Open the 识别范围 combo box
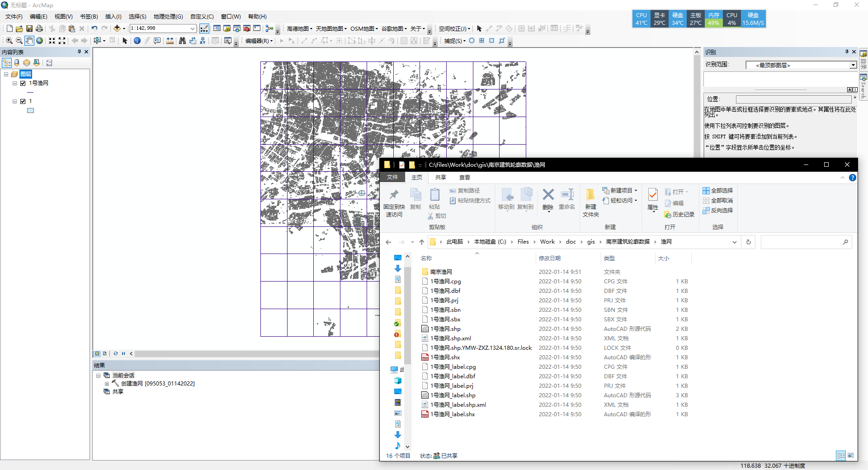The image size is (868, 470). [801, 65]
